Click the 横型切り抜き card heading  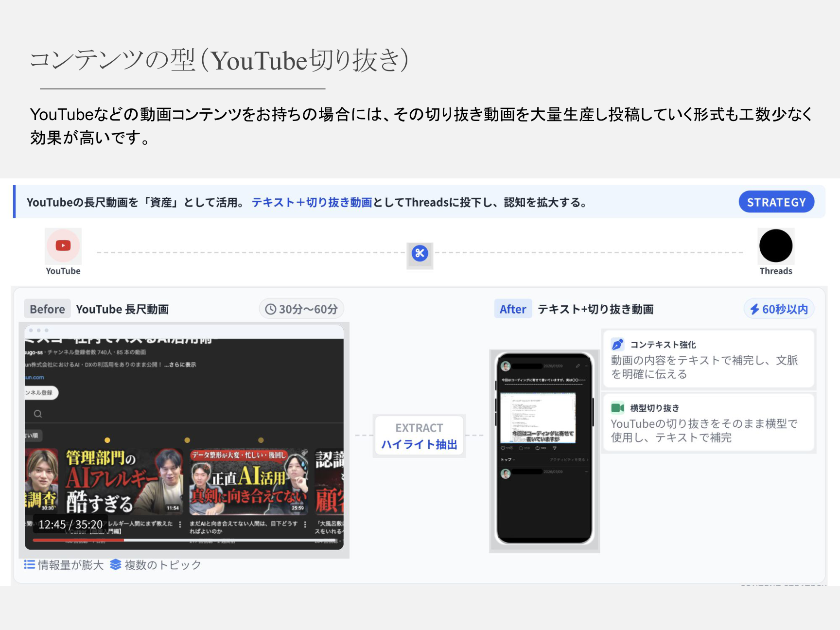654,408
